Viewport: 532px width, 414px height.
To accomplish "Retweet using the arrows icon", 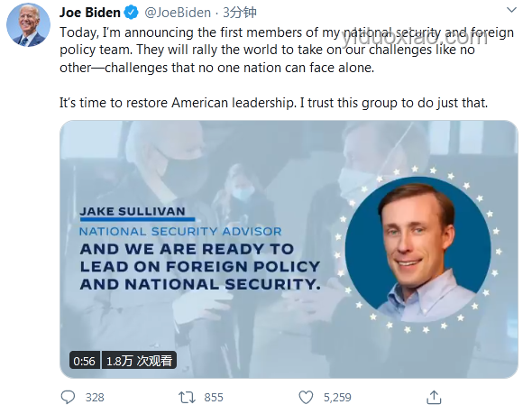I will (x=187, y=398).
